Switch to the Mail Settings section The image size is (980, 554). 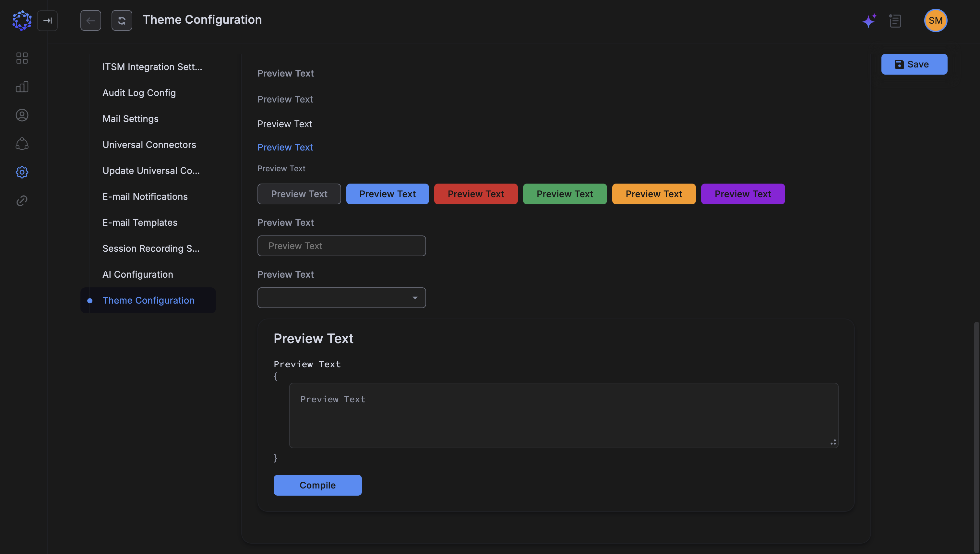point(130,119)
